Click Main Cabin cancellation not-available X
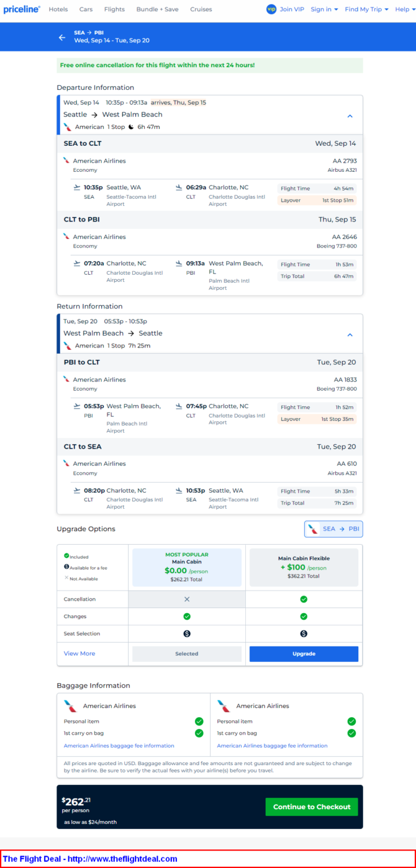 tap(187, 599)
